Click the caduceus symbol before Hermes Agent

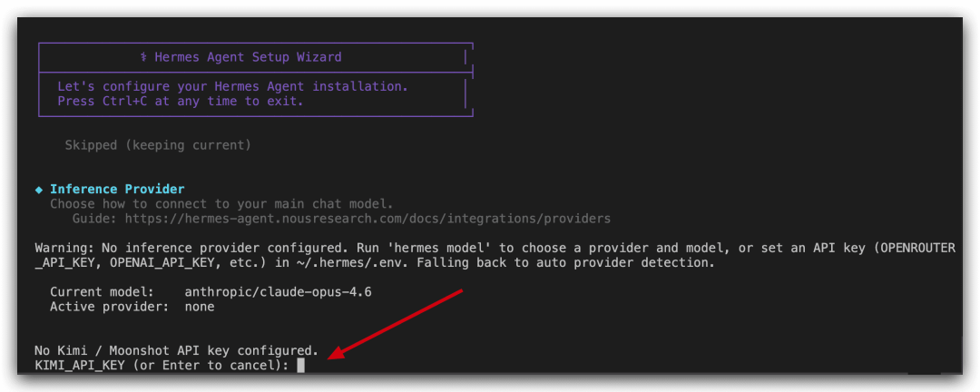143,57
